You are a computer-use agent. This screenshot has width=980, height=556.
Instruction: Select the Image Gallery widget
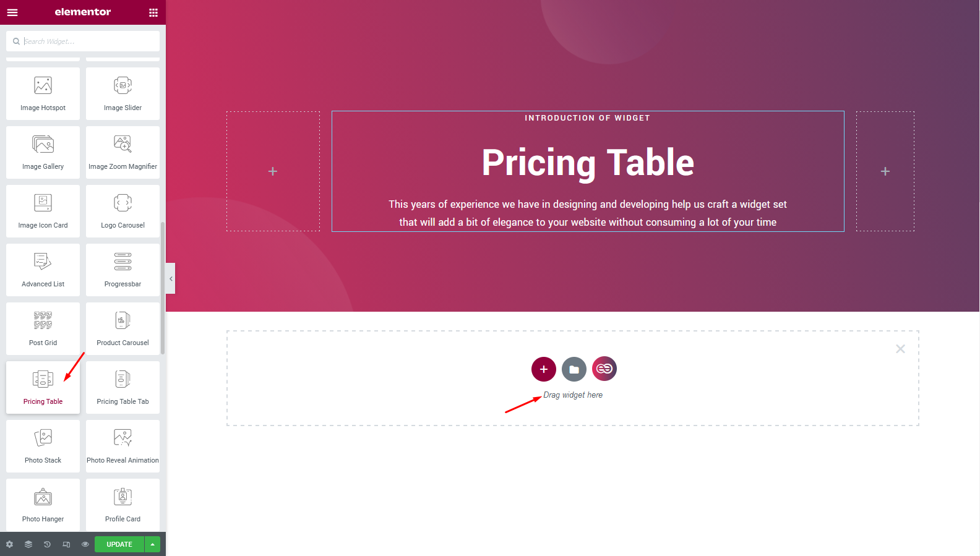click(x=43, y=152)
